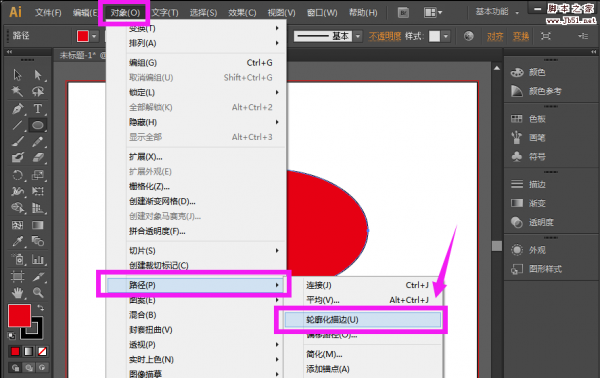Click the 变换 transform link

[521, 36]
